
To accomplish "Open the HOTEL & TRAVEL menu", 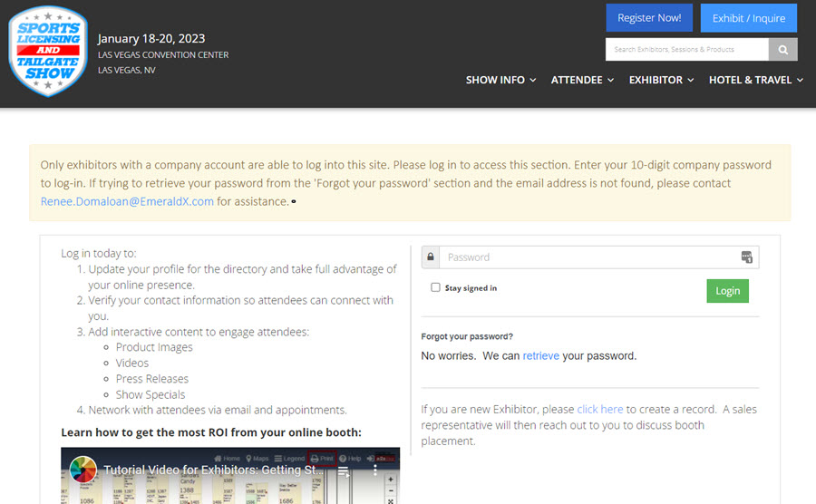I will point(755,80).
